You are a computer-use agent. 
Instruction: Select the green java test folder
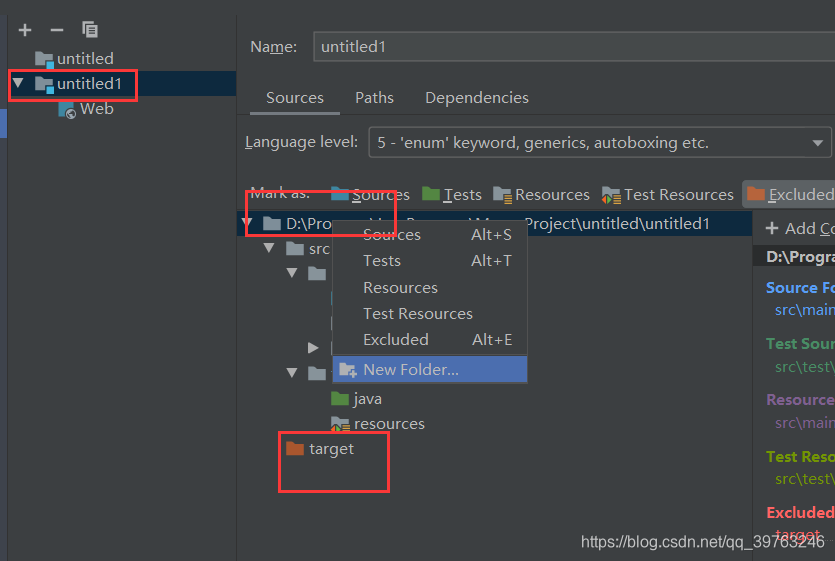pyautogui.click(x=356, y=399)
